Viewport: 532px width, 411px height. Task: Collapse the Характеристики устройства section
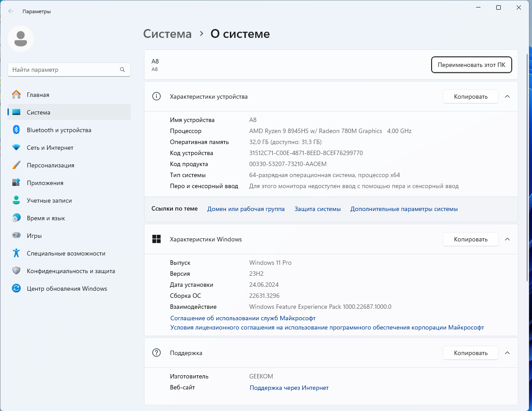coord(507,96)
